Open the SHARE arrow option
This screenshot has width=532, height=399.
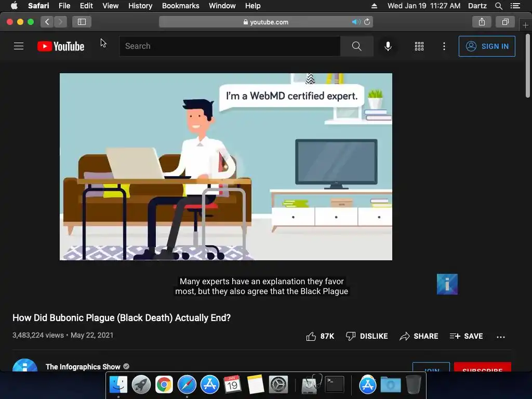click(419, 336)
